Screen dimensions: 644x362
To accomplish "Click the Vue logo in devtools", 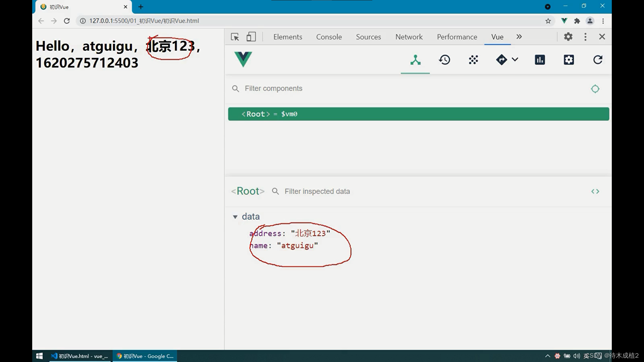I will pyautogui.click(x=243, y=59).
